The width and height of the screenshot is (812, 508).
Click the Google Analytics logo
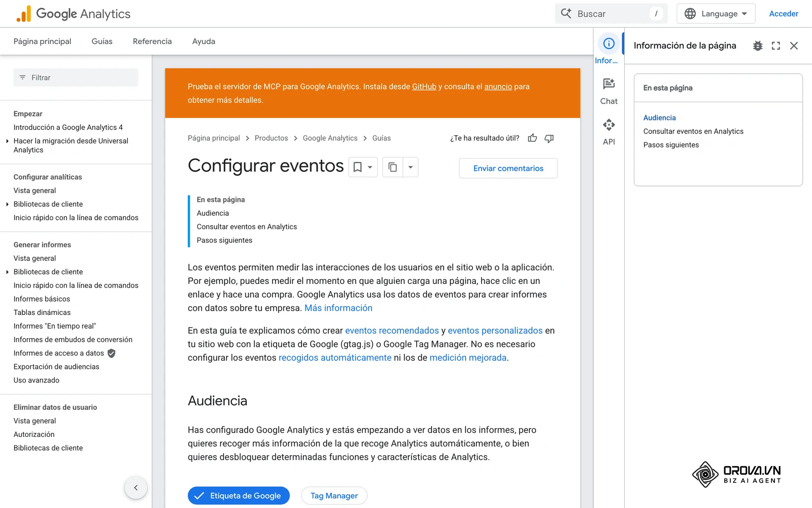point(73,14)
